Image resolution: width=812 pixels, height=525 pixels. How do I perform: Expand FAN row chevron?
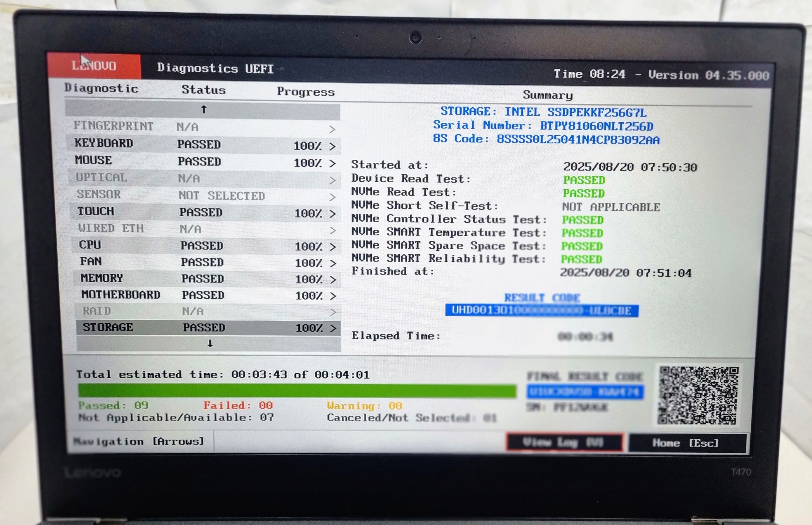click(x=333, y=263)
